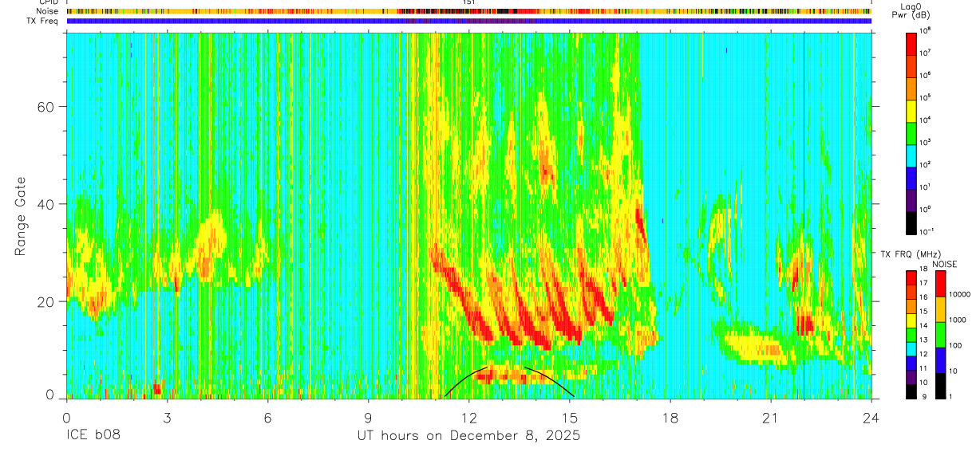Screen dimensions: 980x452
Task: Click the 'TX Freq' strip label
Action: click(x=42, y=21)
